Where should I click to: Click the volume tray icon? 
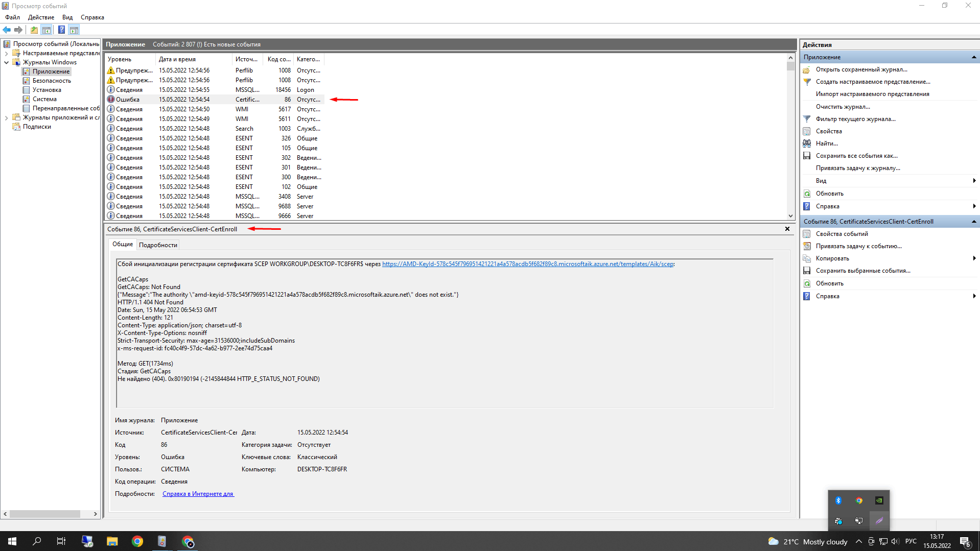tap(895, 541)
